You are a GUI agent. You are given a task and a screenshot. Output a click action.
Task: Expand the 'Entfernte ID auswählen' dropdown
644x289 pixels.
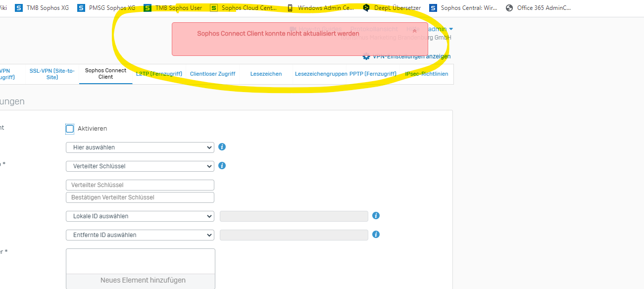click(140, 235)
